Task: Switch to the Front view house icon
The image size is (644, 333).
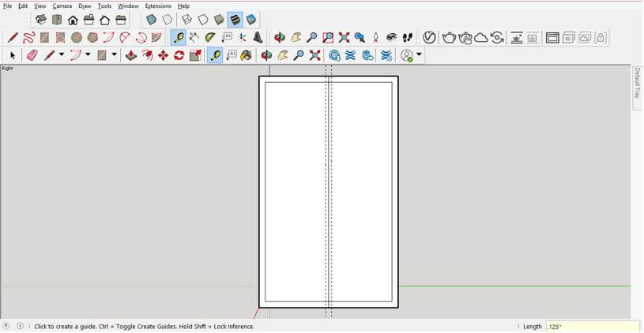Action: (x=73, y=19)
